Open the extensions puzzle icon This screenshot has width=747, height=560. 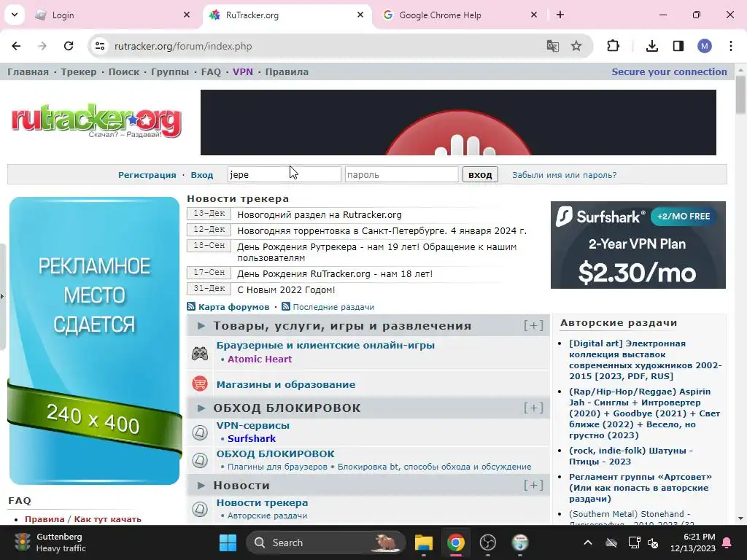(613, 46)
